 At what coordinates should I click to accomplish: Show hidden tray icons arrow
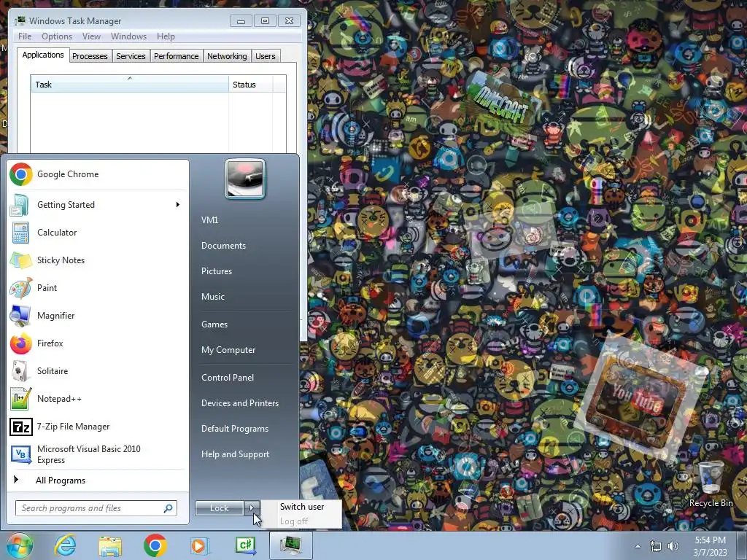[638, 546]
